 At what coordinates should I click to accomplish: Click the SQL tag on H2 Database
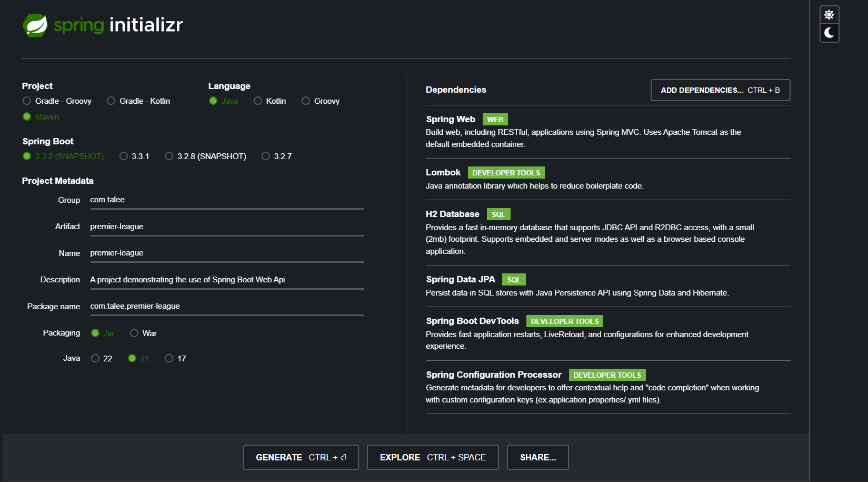click(x=498, y=214)
